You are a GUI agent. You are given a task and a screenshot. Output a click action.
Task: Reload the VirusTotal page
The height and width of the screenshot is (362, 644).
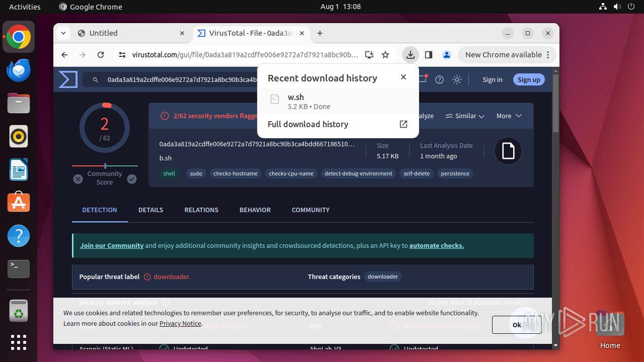[x=101, y=55]
